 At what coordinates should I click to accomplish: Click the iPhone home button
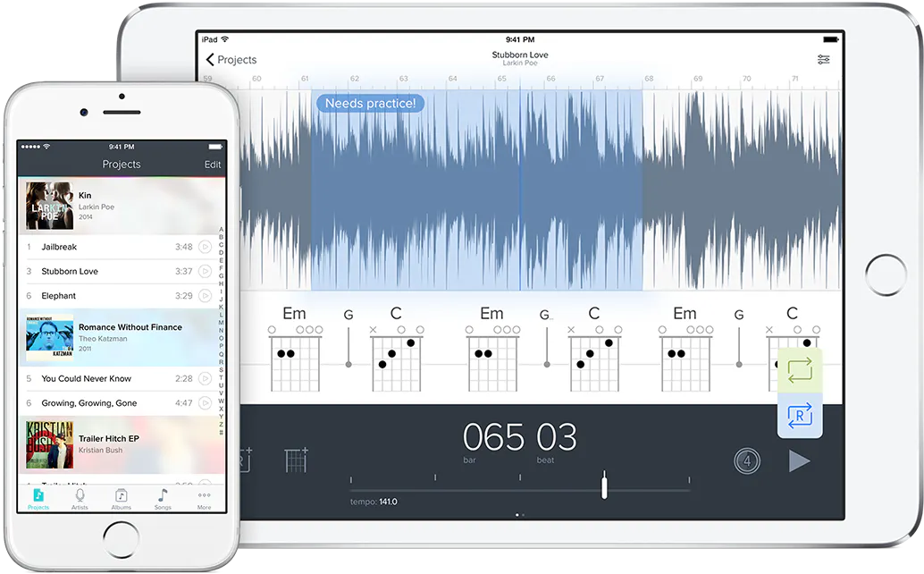[x=122, y=538]
